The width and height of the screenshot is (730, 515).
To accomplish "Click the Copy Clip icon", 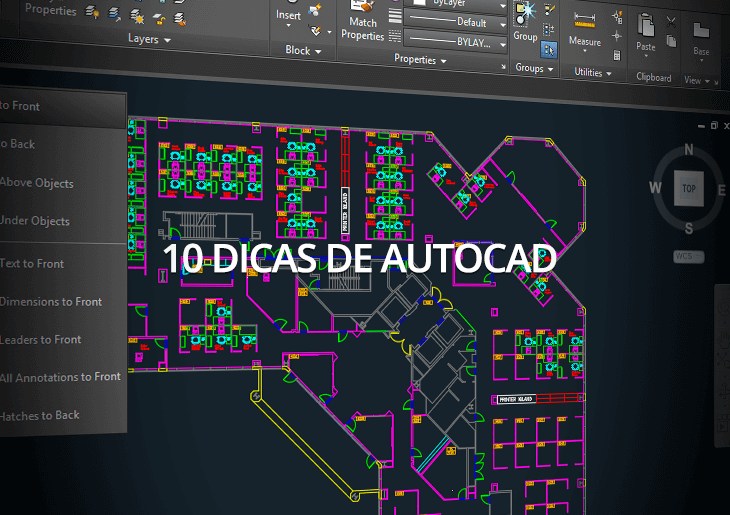I will (671, 41).
